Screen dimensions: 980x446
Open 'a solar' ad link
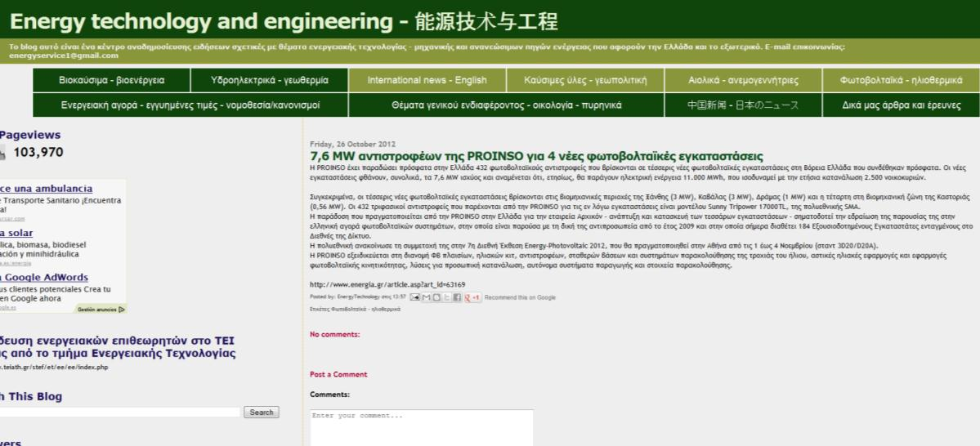tap(17, 233)
